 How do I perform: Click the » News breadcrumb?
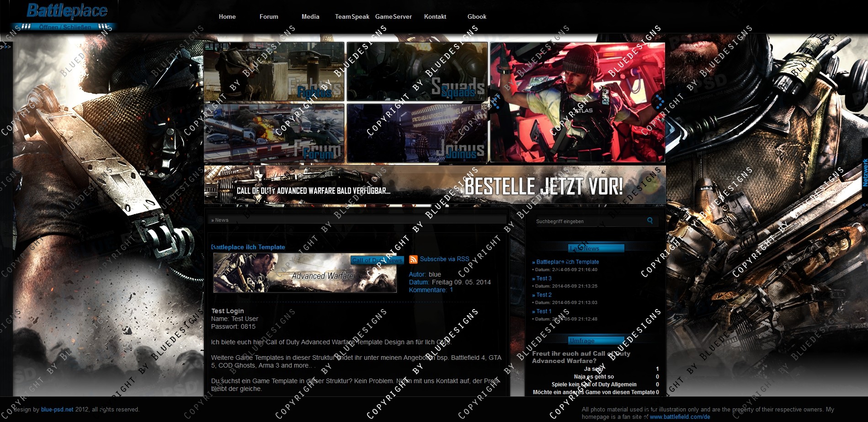[x=220, y=220]
